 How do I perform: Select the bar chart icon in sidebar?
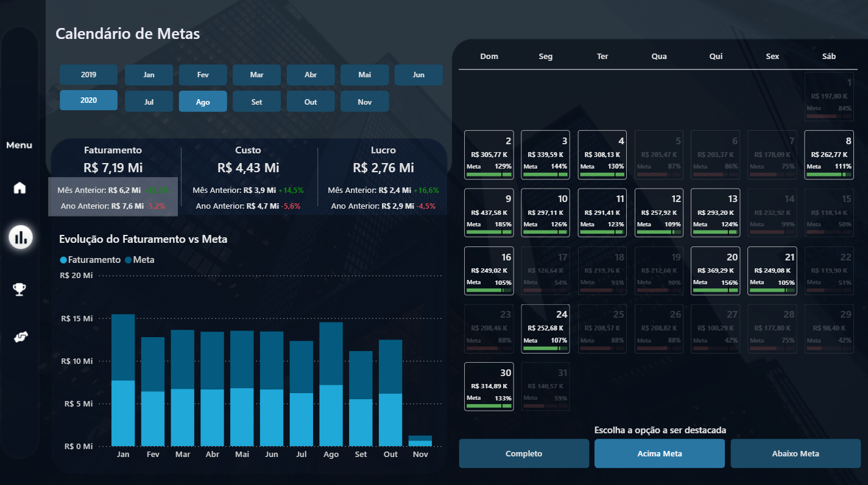pos(20,237)
